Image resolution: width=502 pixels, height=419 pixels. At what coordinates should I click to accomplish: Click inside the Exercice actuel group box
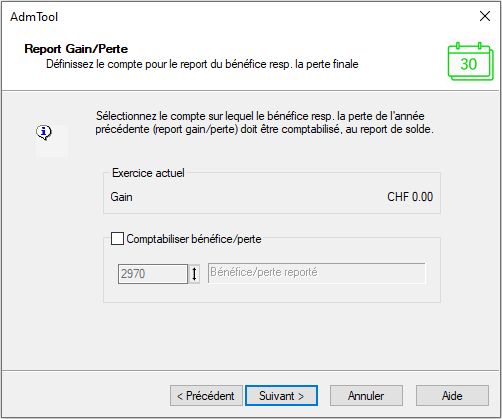(272, 193)
